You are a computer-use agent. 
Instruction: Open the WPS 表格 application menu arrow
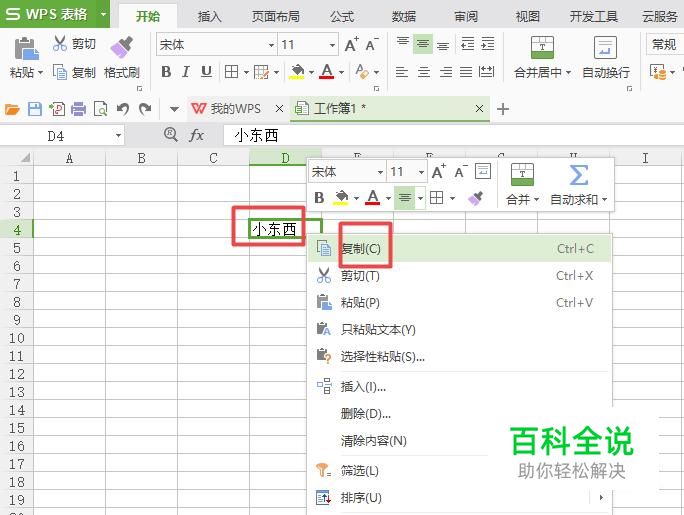tap(103, 14)
